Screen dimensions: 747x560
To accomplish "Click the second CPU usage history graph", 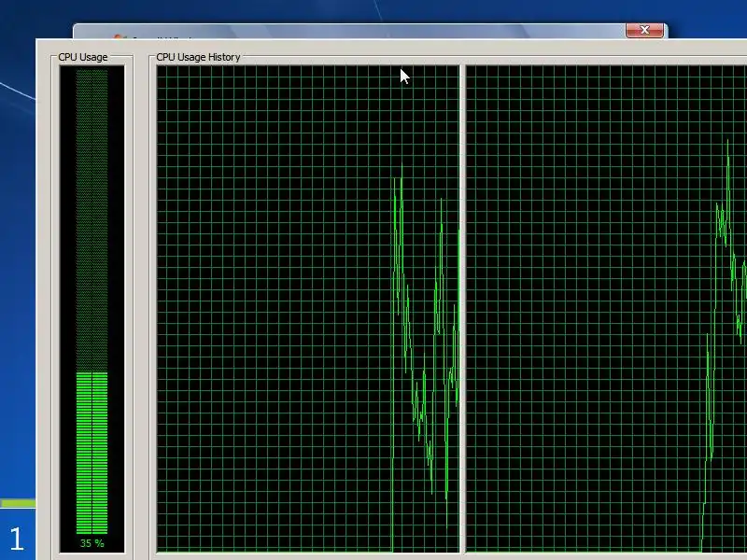I will point(606,309).
